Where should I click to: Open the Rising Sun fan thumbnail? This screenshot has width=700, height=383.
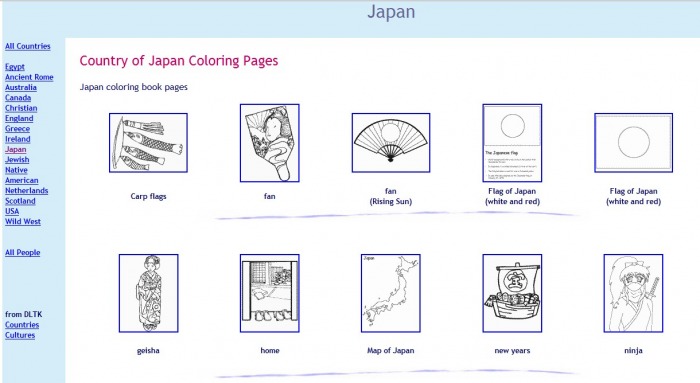click(391, 143)
